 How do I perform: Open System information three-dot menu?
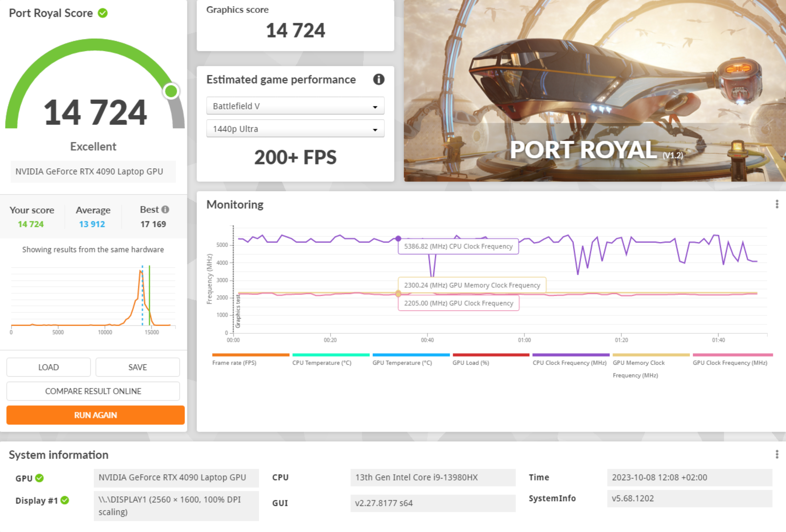[777, 454]
